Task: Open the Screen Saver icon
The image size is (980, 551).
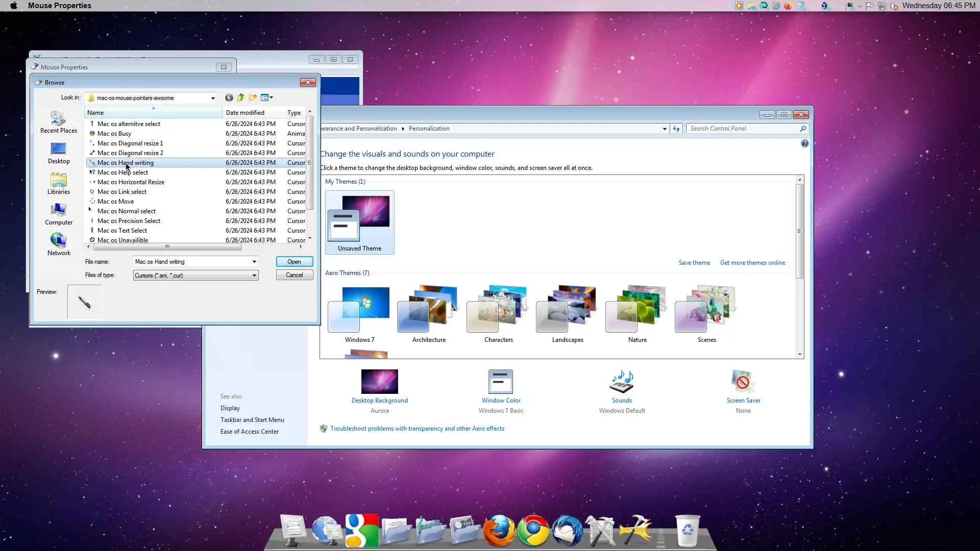Action: [743, 383]
